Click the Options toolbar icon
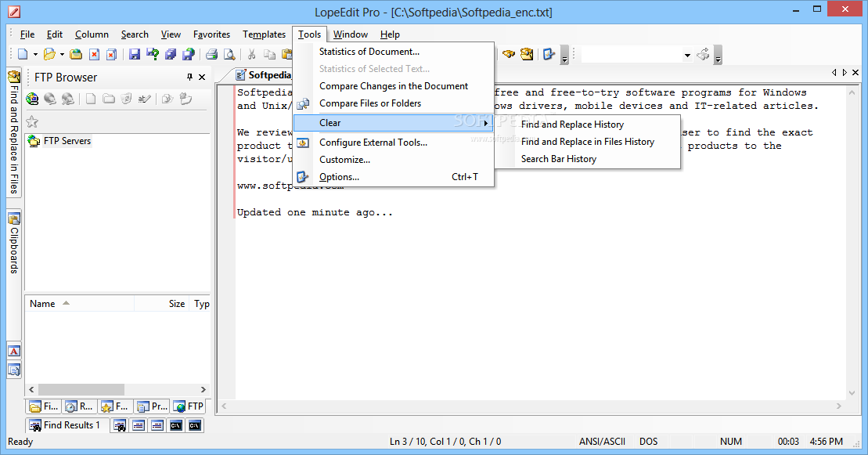Image resolution: width=868 pixels, height=455 pixels. pyautogui.click(x=549, y=54)
